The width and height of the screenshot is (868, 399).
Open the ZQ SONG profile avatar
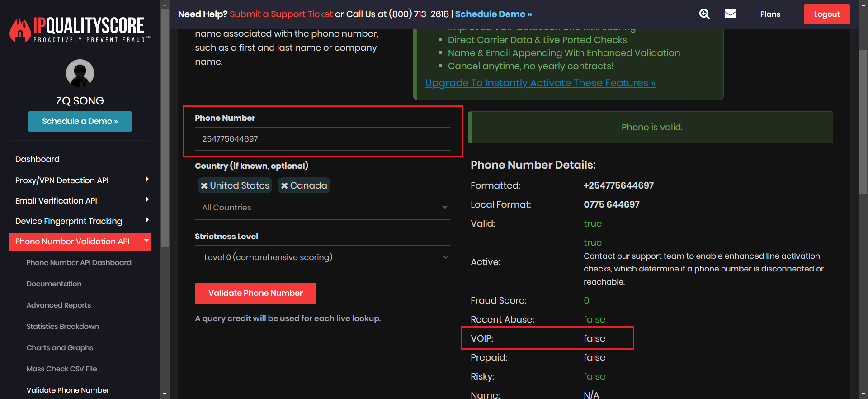click(80, 73)
